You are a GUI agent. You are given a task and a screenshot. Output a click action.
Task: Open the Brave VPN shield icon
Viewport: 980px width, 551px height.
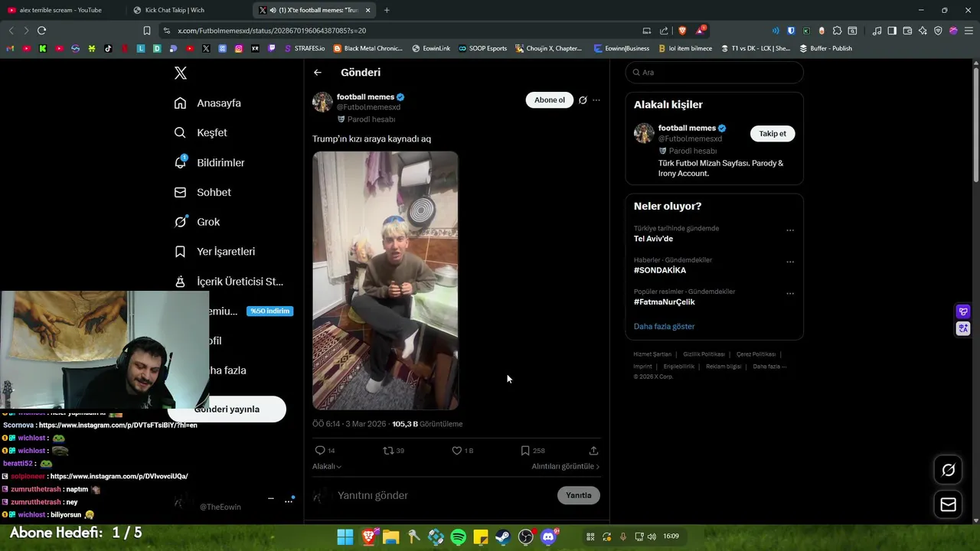pos(938,31)
